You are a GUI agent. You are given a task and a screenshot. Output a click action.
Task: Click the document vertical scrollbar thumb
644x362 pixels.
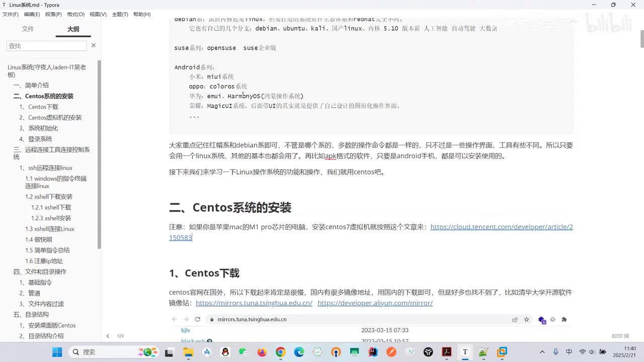(641, 39)
